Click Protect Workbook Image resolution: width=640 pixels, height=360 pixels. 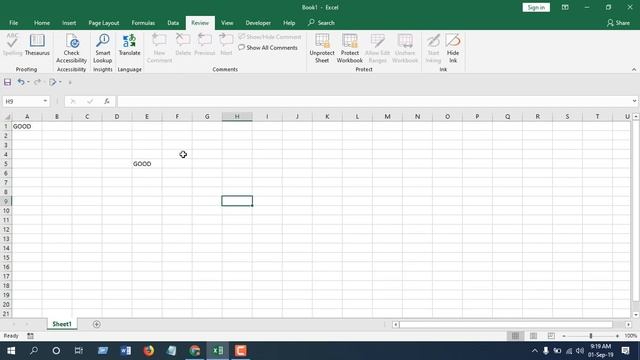[x=349, y=48]
